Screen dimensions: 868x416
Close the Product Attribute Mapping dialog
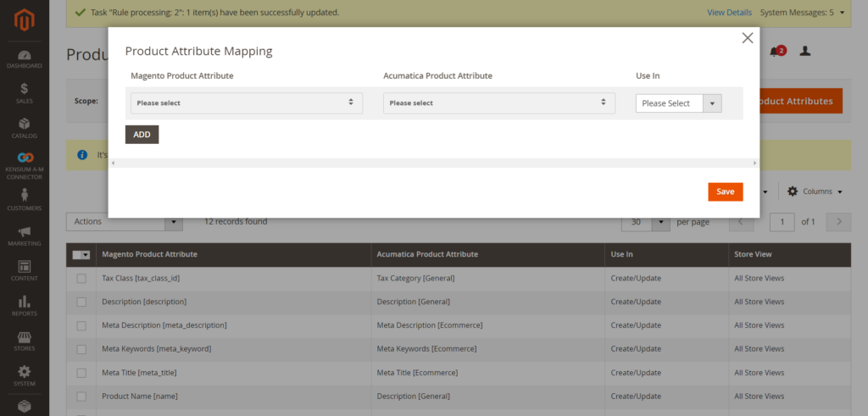pyautogui.click(x=748, y=37)
